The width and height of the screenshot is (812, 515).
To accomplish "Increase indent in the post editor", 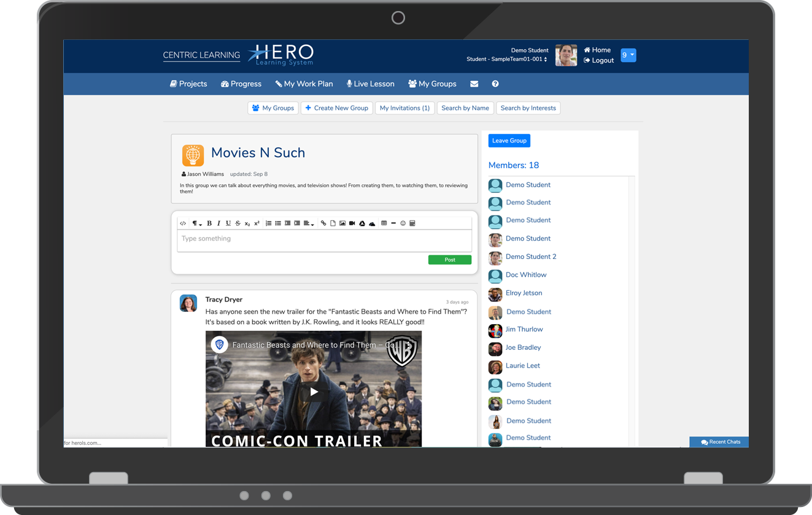I will 297,223.
